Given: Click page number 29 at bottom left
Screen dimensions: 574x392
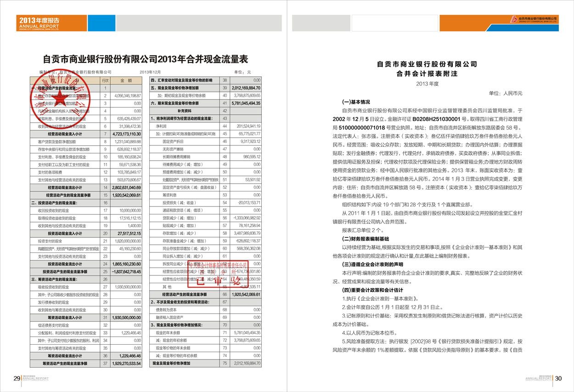Looking at the screenshot, I should [x=16, y=379].
